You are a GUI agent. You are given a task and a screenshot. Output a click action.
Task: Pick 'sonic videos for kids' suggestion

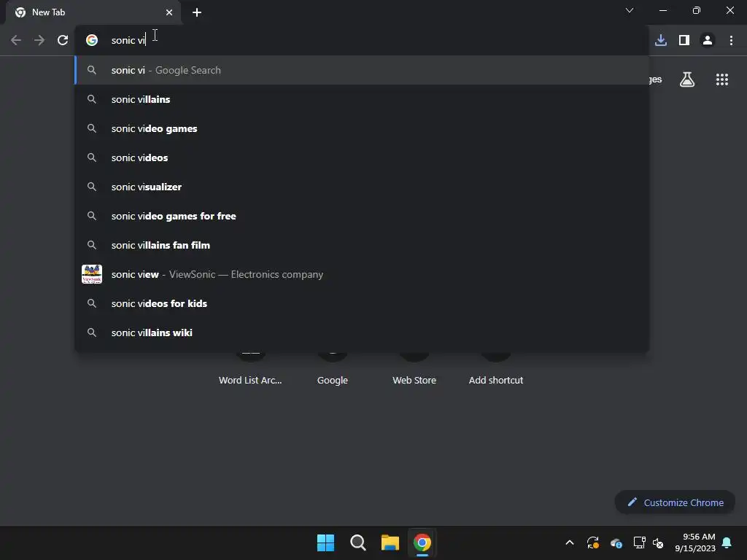362,303
